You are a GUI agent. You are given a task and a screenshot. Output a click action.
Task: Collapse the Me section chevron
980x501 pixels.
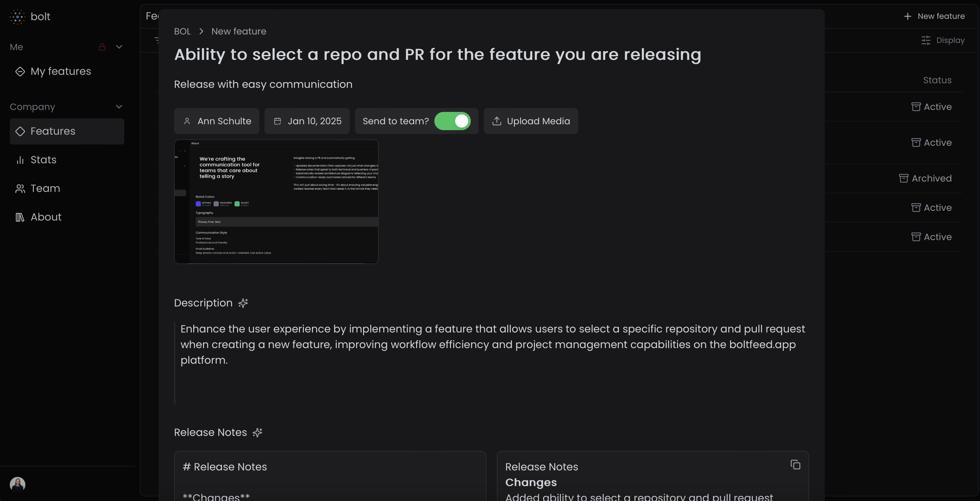click(x=119, y=47)
